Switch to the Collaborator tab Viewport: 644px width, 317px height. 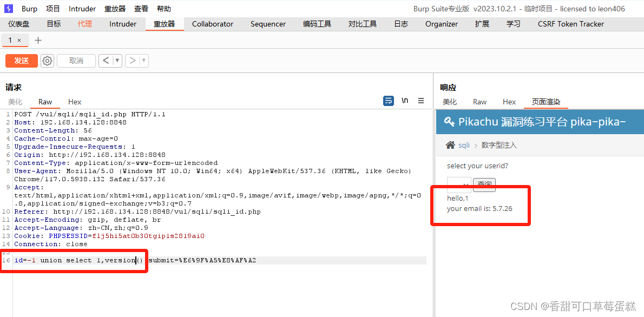coord(213,24)
